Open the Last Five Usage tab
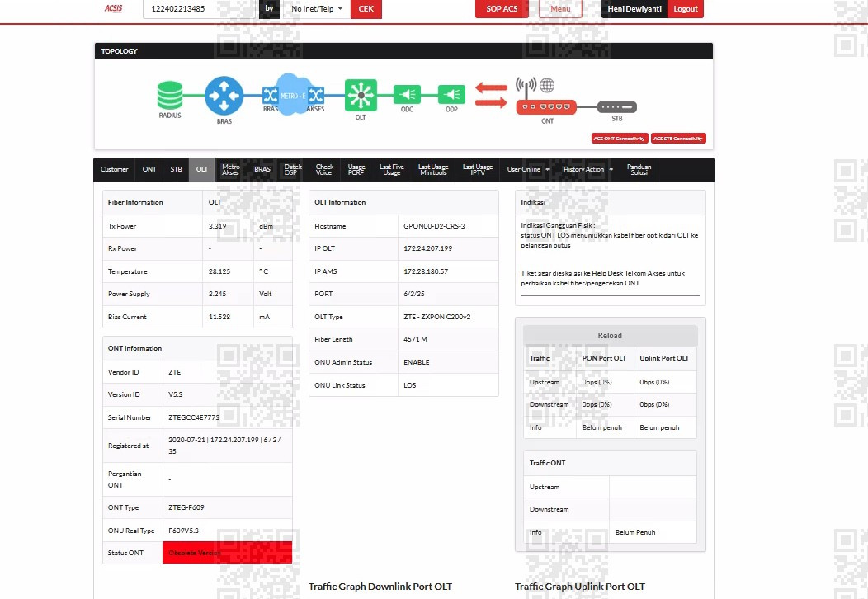The width and height of the screenshot is (868, 599). click(391, 169)
